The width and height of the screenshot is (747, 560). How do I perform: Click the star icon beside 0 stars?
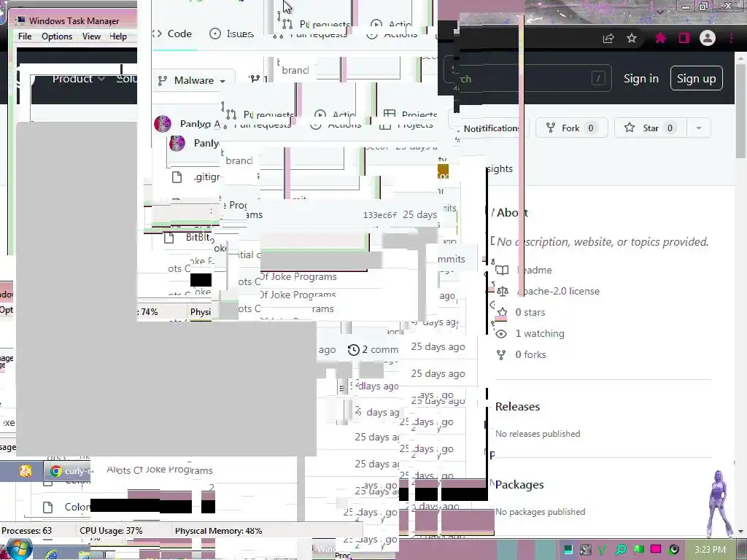pos(502,312)
